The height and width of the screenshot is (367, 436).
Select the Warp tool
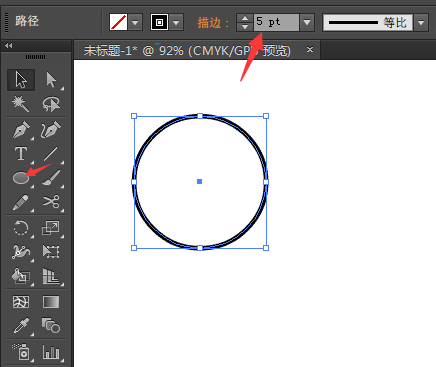coord(21,252)
